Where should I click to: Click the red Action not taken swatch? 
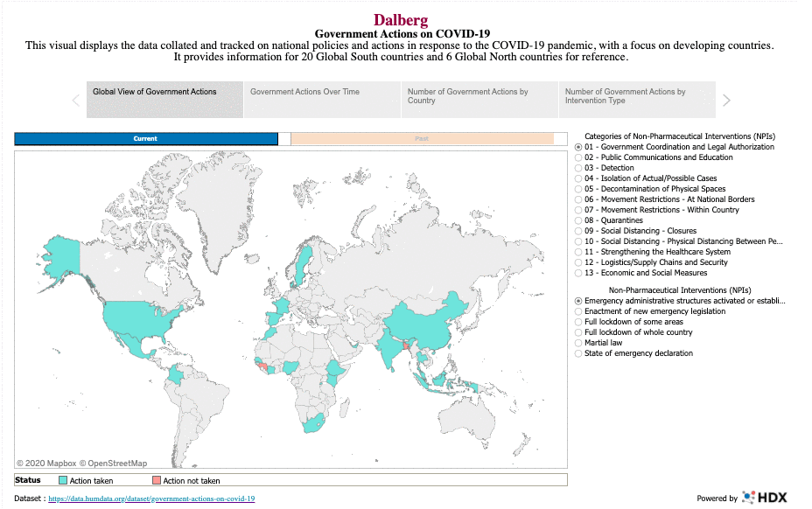pyautogui.click(x=157, y=480)
